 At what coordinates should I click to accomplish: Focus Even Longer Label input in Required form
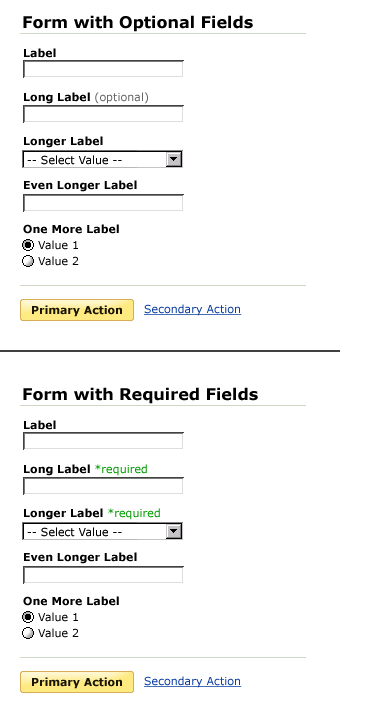pos(103,575)
